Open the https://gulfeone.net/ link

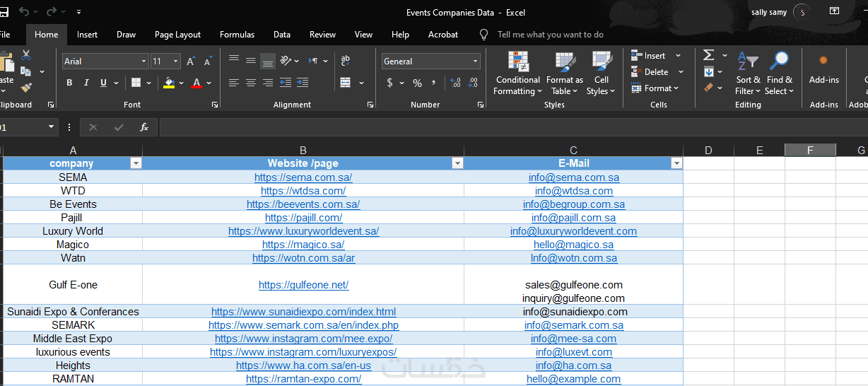[303, 285]
